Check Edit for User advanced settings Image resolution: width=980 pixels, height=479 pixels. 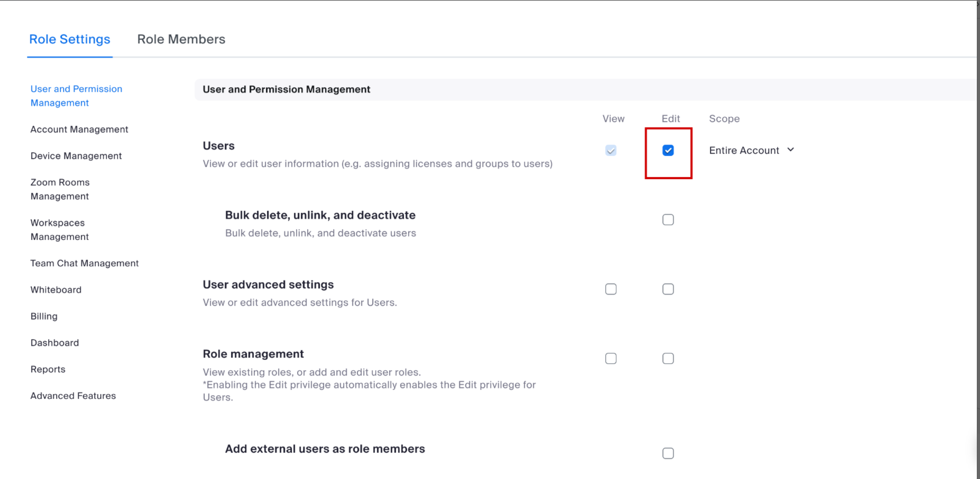(x=668, y=289)
